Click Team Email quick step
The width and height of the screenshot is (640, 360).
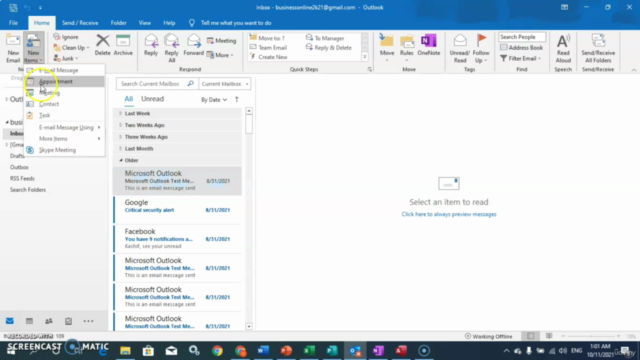(268, 47)
